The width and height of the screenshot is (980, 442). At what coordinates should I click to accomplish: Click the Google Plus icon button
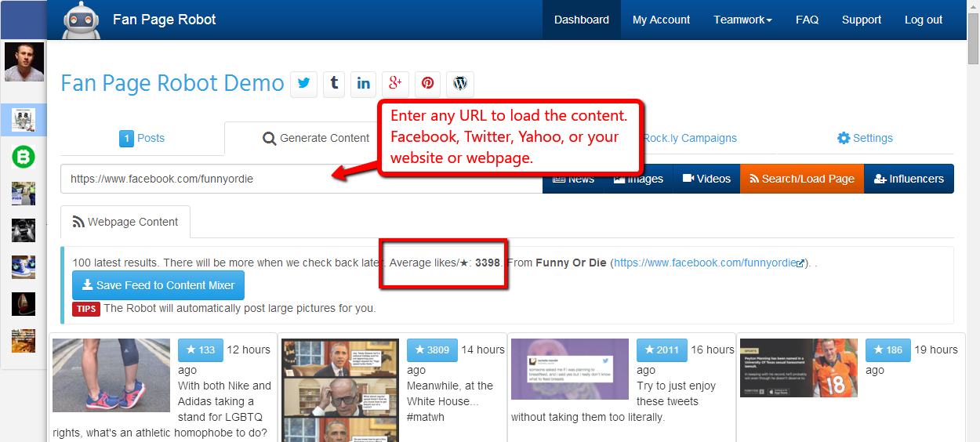tap(396, 84)
